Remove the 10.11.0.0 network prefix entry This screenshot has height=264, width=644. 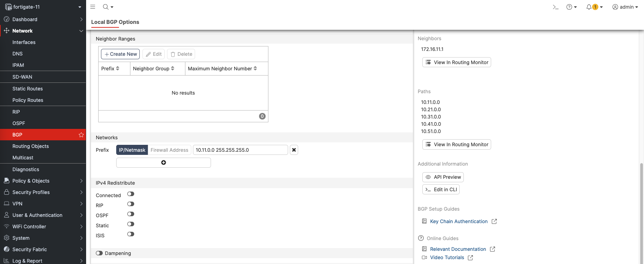(x=294, y=150)
